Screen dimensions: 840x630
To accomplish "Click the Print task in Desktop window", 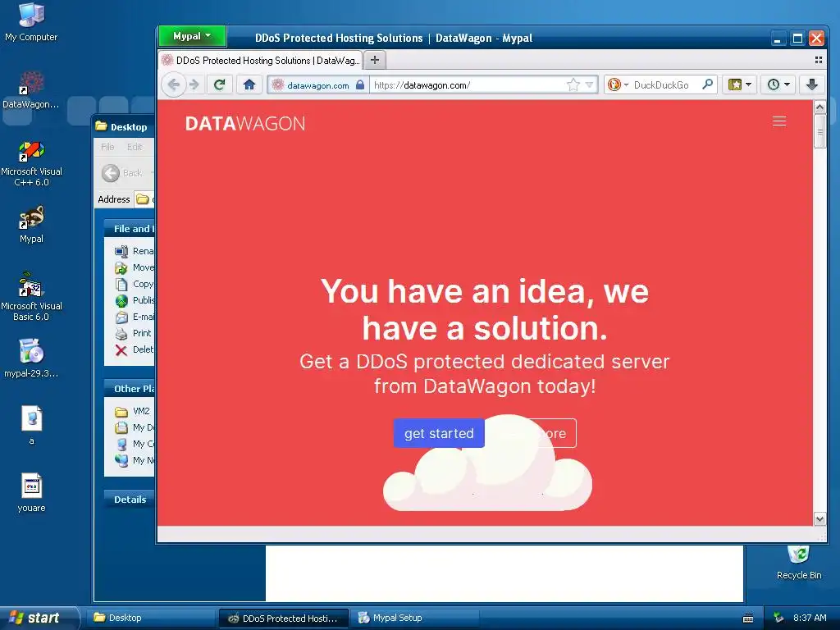I will [134, 333].
